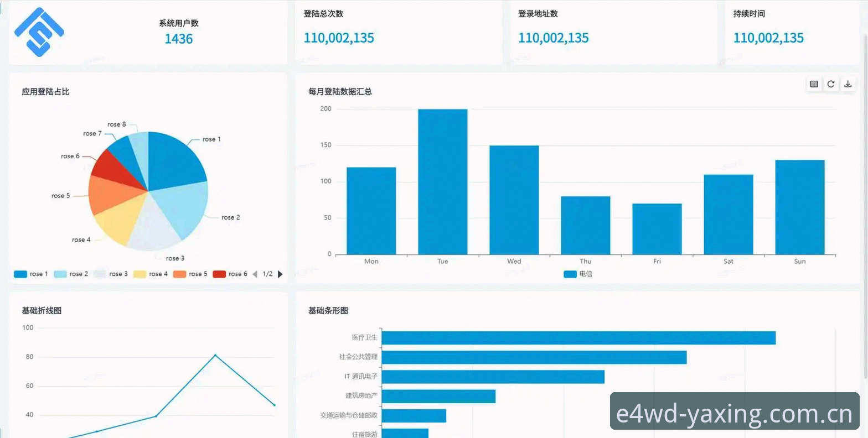
Task: Select the Fri bar in monthly chart
Action: click(x=657, y=229)
